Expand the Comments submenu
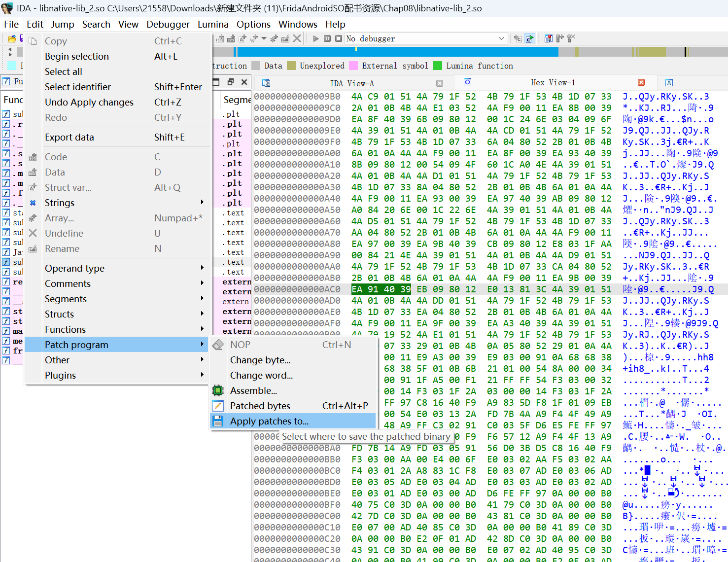Screen dimensions: 728x562 coord(118,283)
